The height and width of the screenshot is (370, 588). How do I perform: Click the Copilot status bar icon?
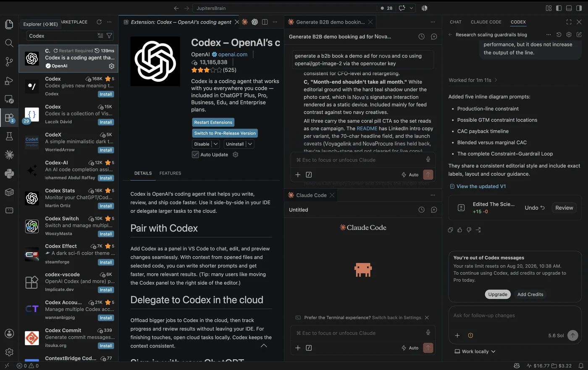tap(517, 366)
